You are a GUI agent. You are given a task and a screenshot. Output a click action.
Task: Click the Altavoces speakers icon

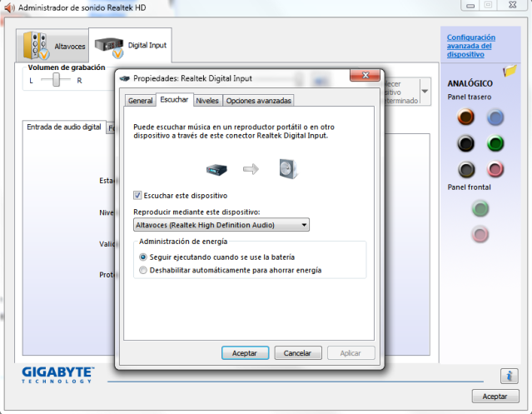[36, 46]
